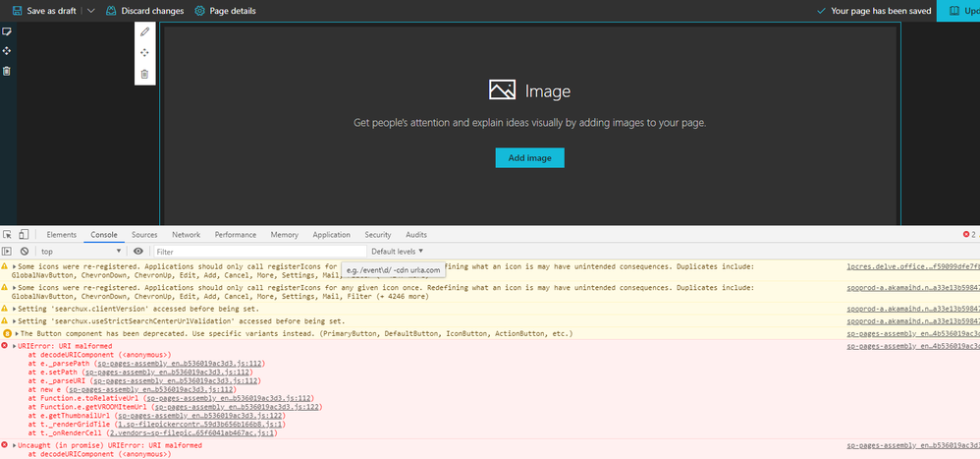
Task: Open the Performance tab
Action: click(x=236, y=235)
